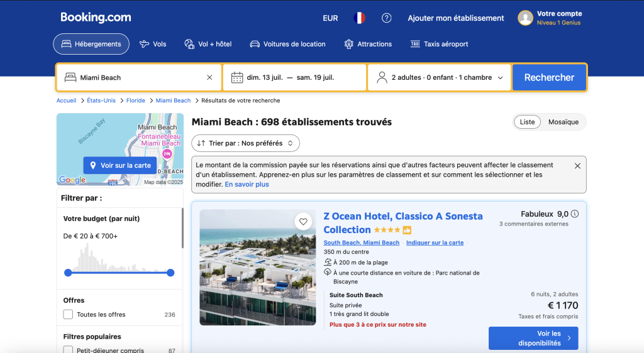This screenshot has height=353, width=644.
Task: Open the French flag language selector
Action: [359, 18]
